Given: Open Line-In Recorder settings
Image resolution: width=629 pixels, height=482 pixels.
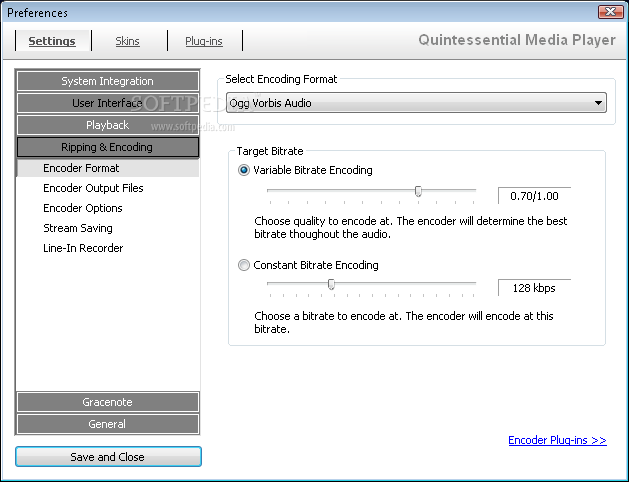Looking at the screenshot, I should pyautogui.click(x=83, y=248).
